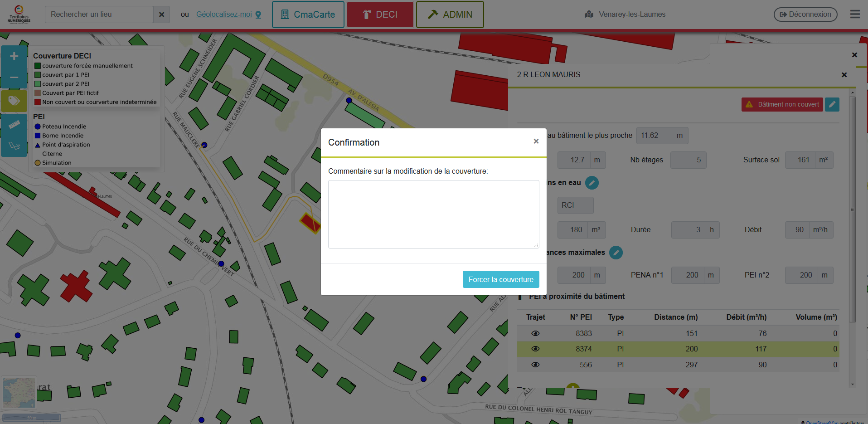Focus the coverage comment text area

(x=433, y=214)
